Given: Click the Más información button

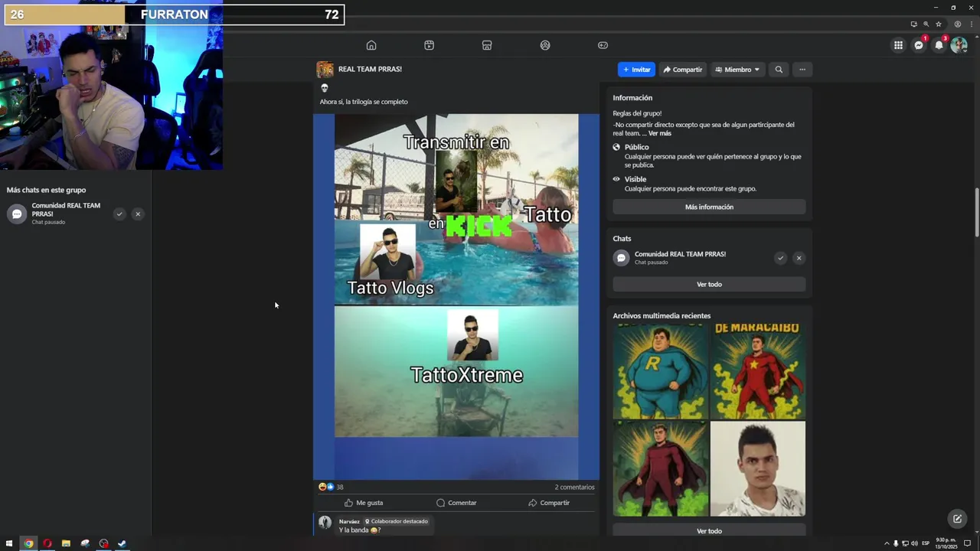Looking at the screenshot, I should [709, 207].
